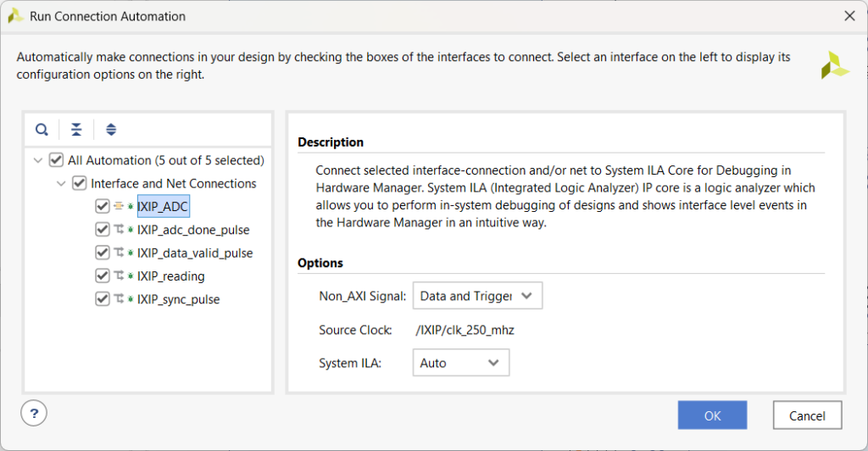Uncheck the Interface and Net Connections checkbox

point(80,183)
